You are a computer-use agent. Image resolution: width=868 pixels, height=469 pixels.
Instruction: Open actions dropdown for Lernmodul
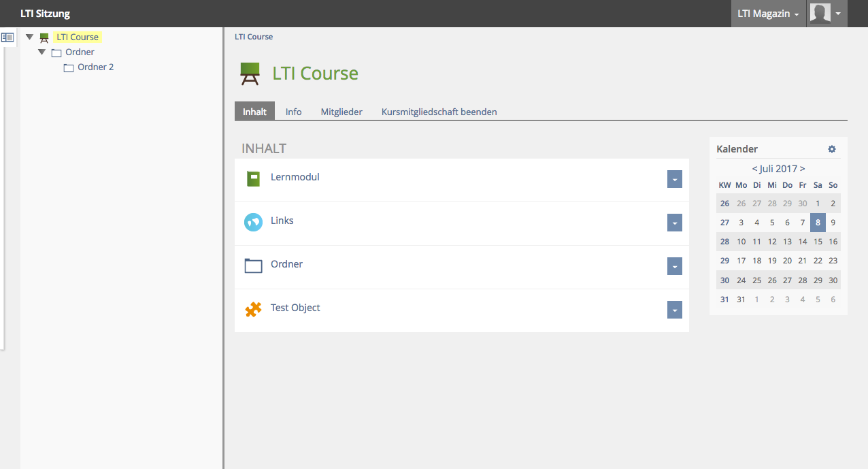[675, 180]
